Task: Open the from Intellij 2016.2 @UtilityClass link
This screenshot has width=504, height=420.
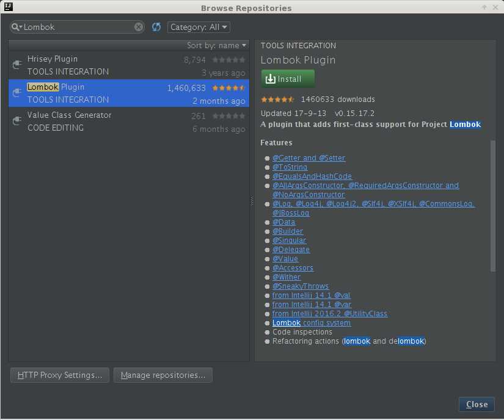Action: pyautogui.click(x=330, y=313)
